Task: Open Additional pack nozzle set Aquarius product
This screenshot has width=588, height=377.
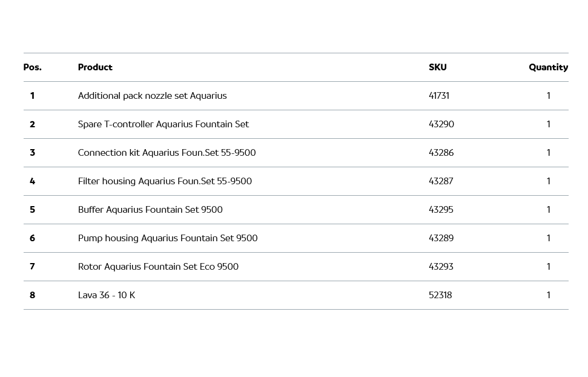Action: 152,96
